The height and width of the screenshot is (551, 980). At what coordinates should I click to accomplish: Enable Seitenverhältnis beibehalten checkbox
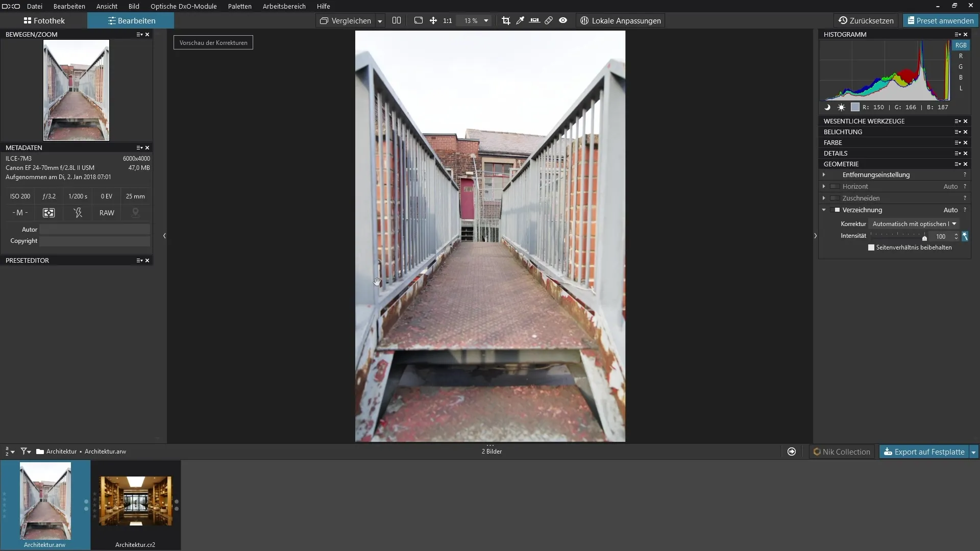871,248
